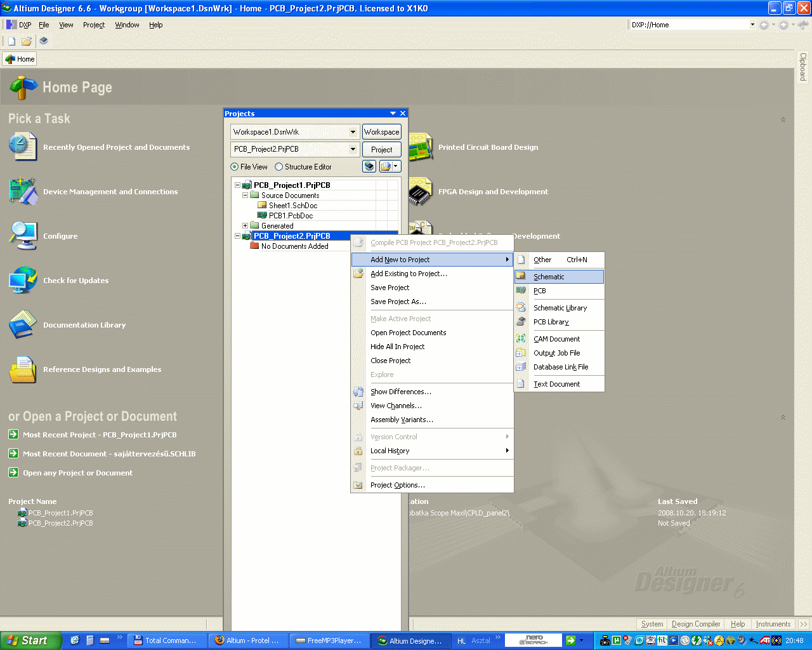Collapse the PCB_Project1.PrjPCB tree node

coord(238,185)
